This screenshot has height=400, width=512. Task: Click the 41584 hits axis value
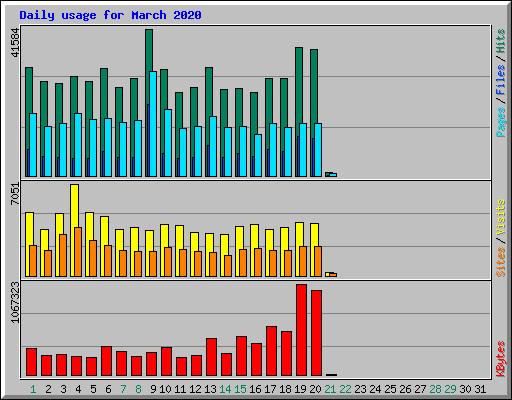15,43
